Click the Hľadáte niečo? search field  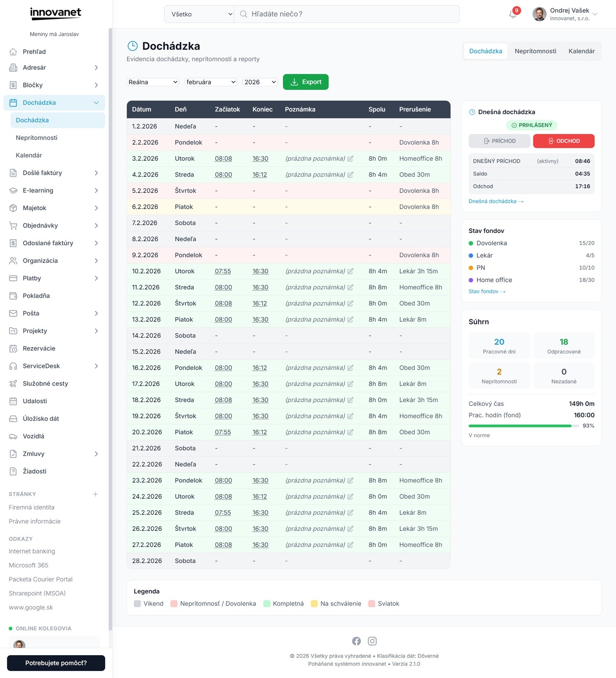(x=347, y=14)
